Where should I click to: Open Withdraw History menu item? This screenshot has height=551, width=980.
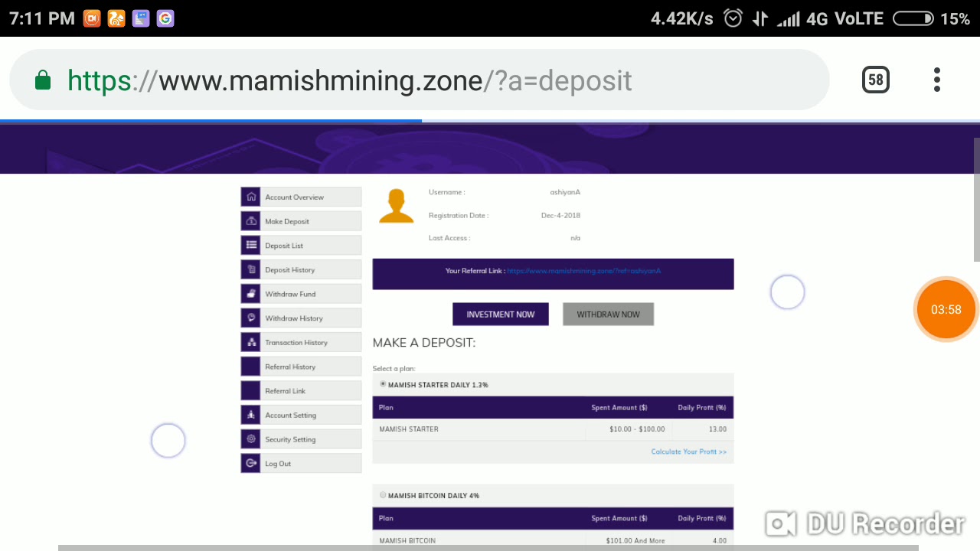click(301, 318)
